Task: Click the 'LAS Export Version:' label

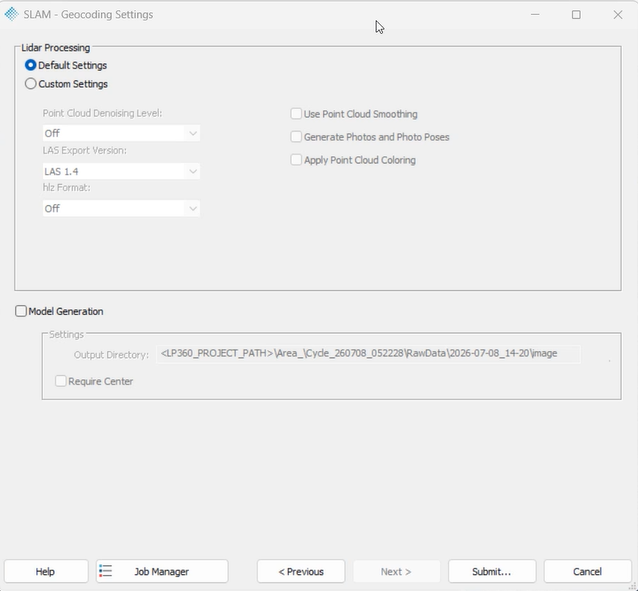Action: [x=85, y=150]
